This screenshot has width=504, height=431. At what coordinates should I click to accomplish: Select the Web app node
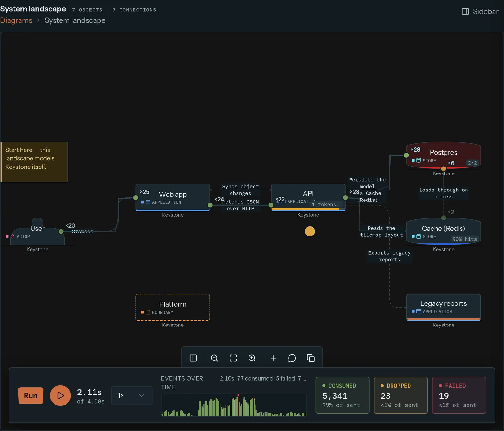pyautogui.click(x=173, y=197)
